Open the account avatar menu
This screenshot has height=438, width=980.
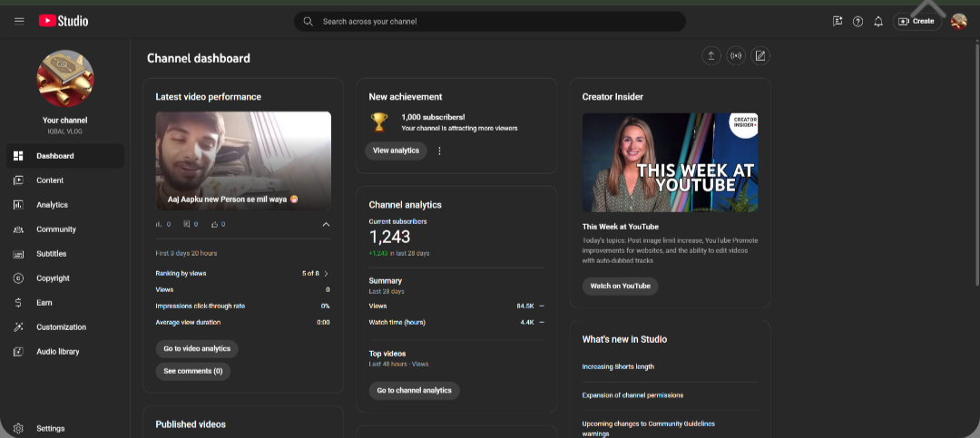point(958,21)
